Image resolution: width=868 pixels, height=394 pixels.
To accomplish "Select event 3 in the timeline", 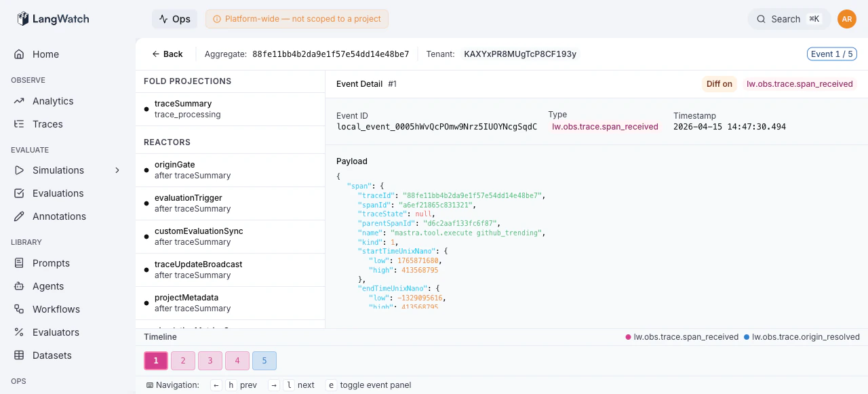I will pyautogui.click(x=210, y=361).
